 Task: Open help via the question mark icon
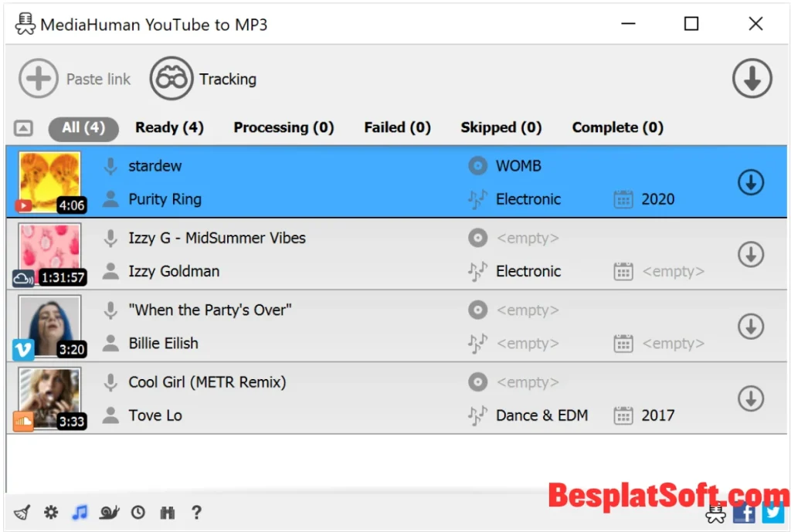tap(196, 512)
